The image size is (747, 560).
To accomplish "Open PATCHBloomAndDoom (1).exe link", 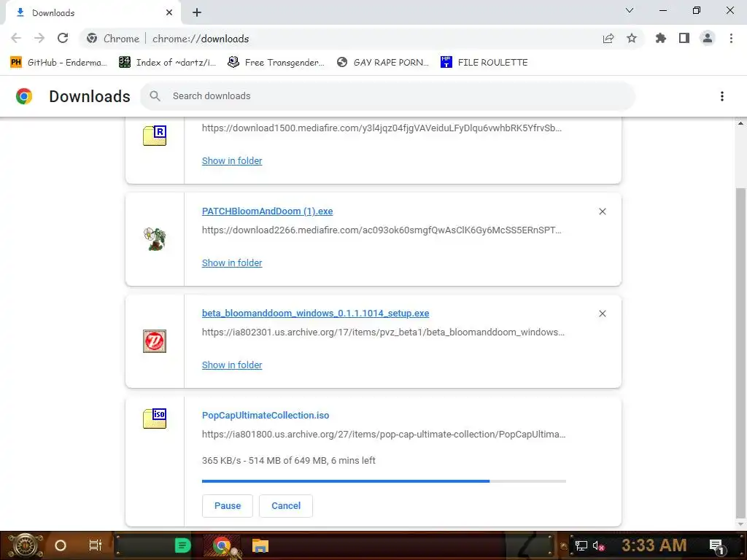I will pos(267,211).
